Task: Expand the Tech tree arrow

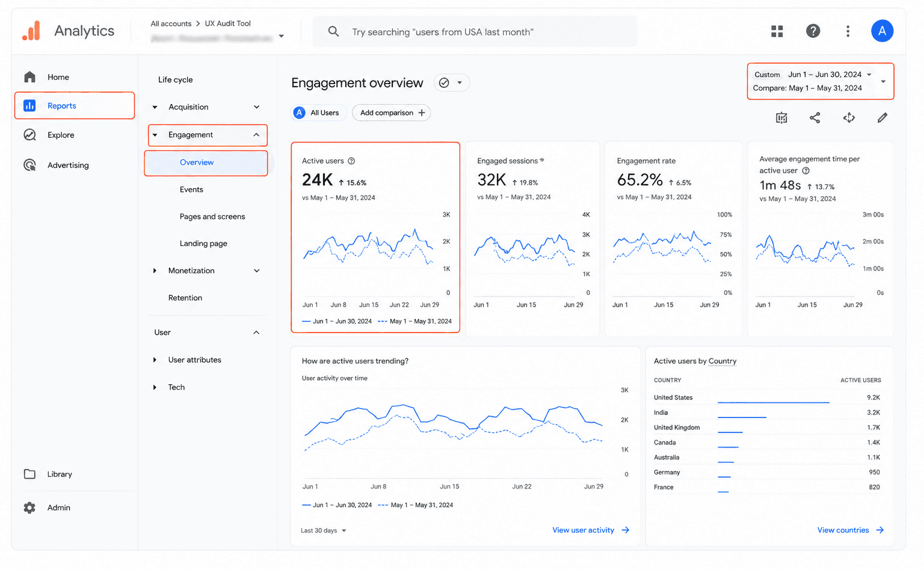Action: coord(155,387)
